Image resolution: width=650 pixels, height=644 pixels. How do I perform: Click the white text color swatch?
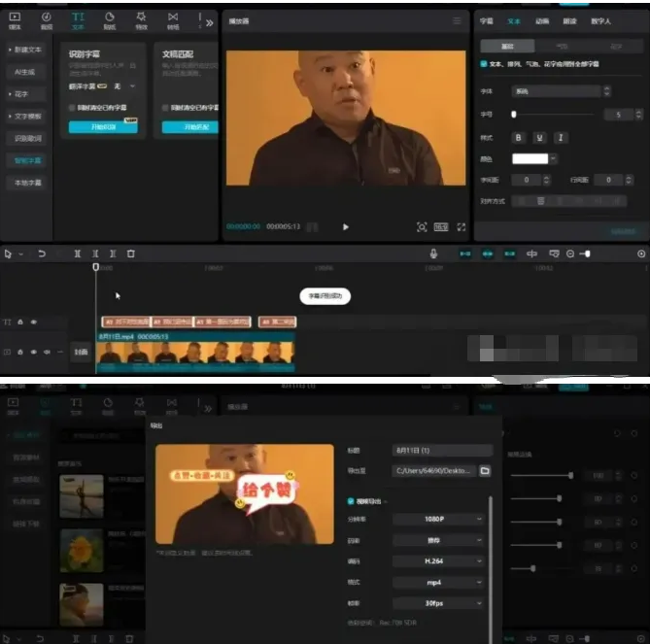pos(530,158)
